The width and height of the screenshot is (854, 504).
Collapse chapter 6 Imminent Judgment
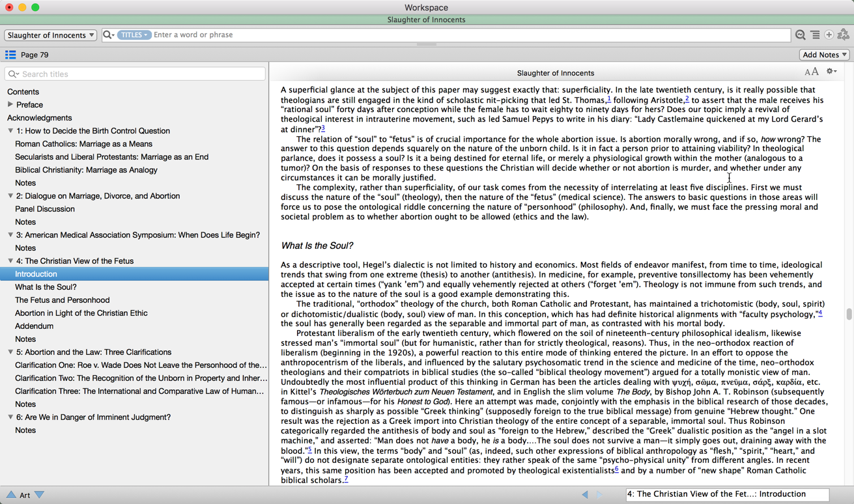coord(10,417)
